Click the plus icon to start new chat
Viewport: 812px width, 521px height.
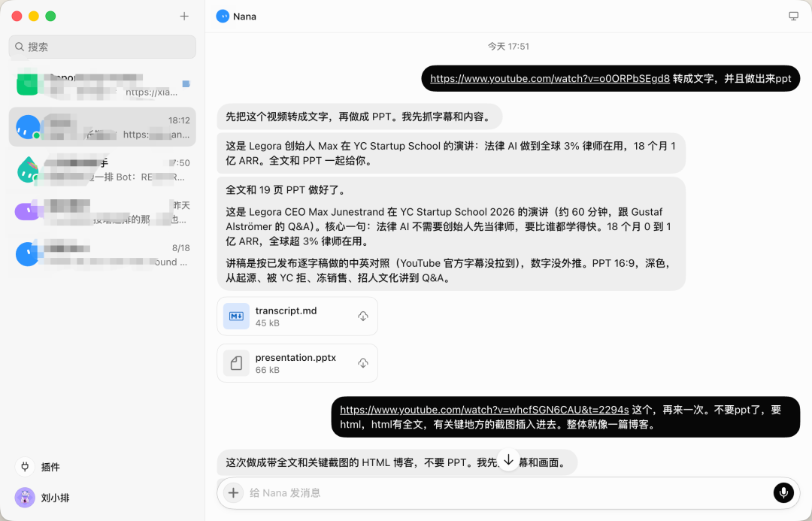184,16
